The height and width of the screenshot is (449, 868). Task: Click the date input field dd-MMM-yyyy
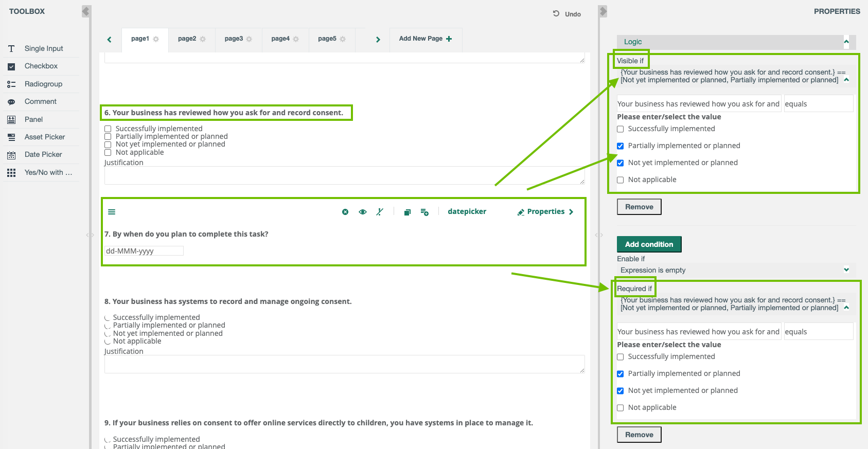pos(144,251)
